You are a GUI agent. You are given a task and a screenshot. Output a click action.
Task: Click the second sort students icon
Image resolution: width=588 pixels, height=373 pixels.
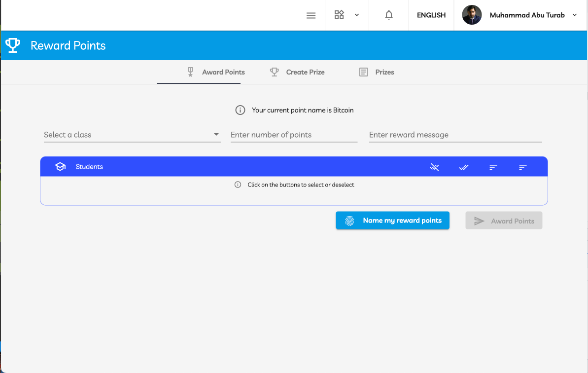click(522, 167)
